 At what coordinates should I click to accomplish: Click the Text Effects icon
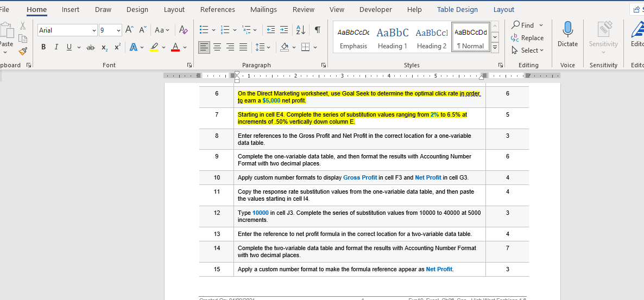(x=134, y=48)
